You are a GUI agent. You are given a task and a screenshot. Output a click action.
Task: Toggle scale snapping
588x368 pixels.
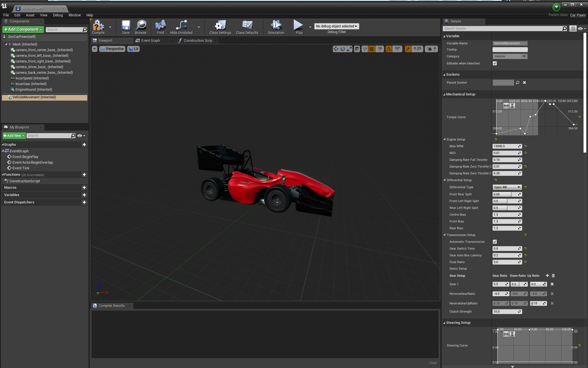click(x=408, y=49)
